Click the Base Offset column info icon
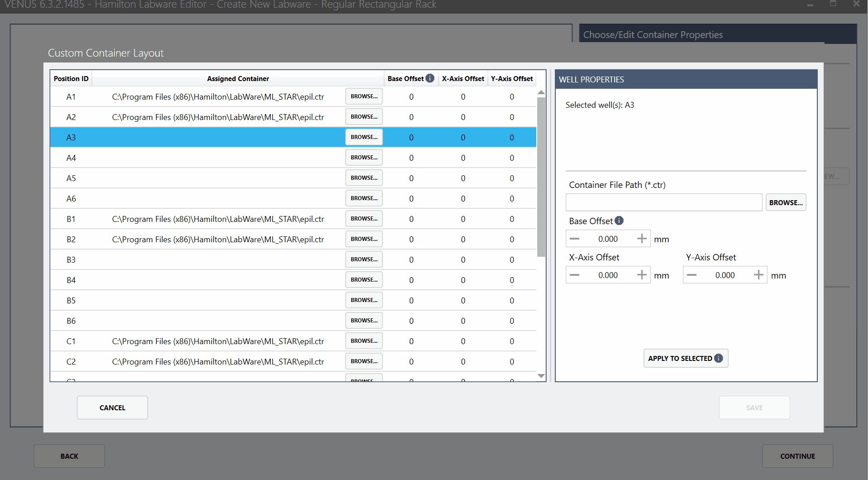This screenshot has height=480, width=868. tap(430, 78)
